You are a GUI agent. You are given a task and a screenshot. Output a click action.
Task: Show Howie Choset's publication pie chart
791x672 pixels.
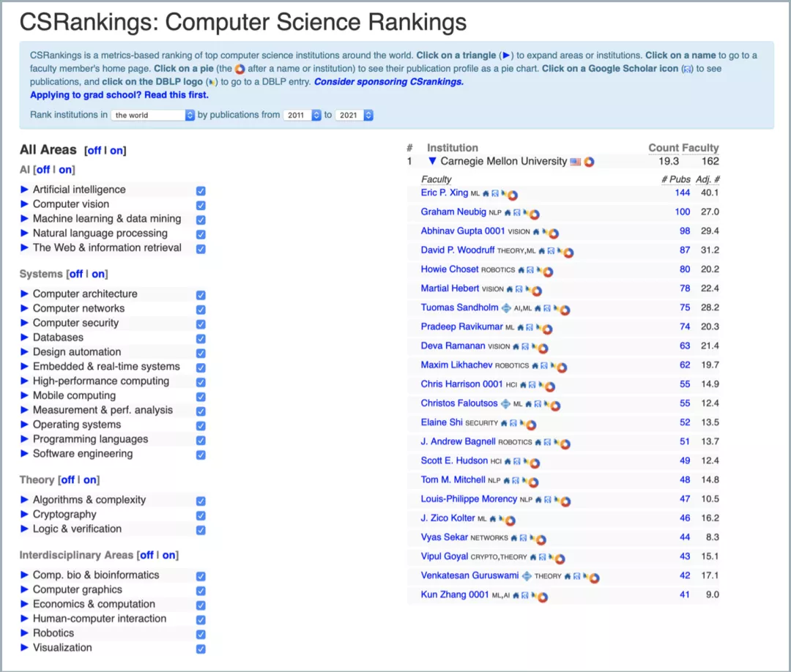click(x=548, y=272)
